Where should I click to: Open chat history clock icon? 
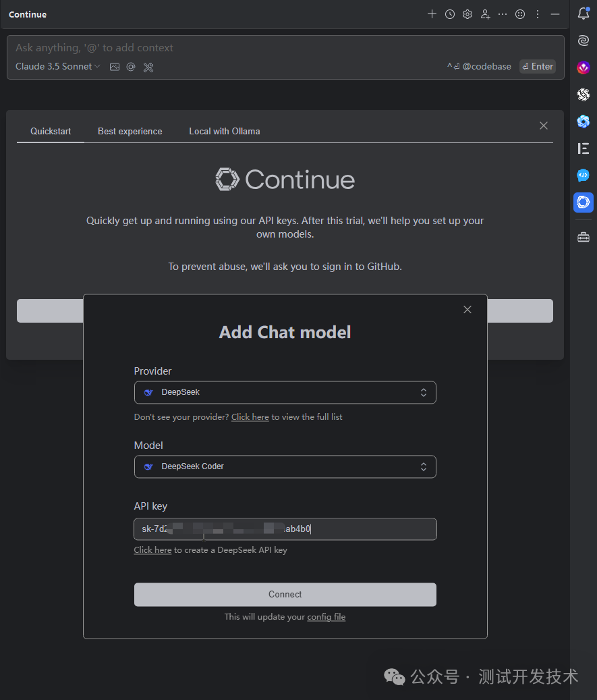coord(450,14)
